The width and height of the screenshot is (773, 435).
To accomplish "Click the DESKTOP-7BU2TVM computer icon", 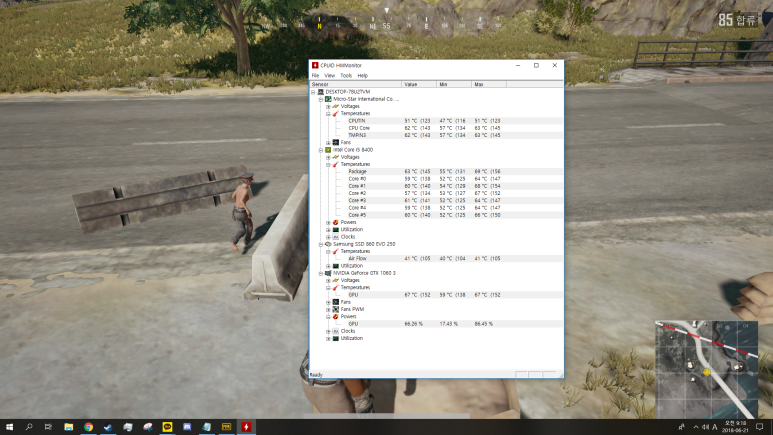I will (x=320, y=91).
